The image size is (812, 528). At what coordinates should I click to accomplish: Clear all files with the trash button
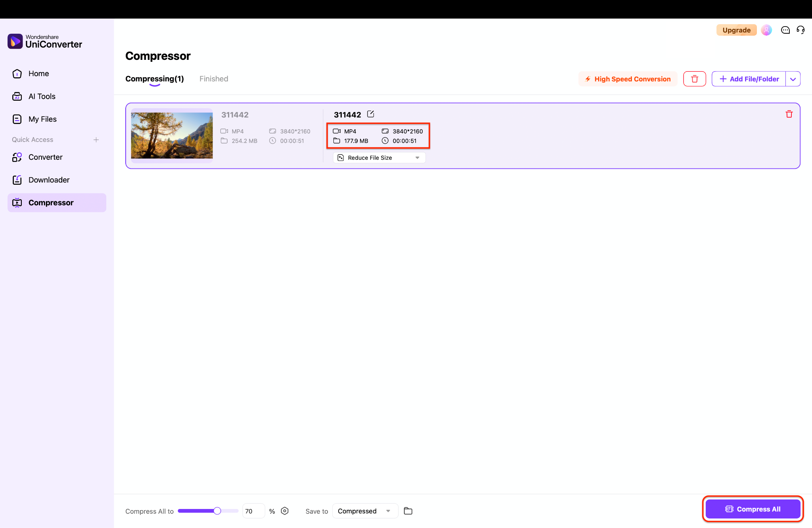[x=695, y=78]
